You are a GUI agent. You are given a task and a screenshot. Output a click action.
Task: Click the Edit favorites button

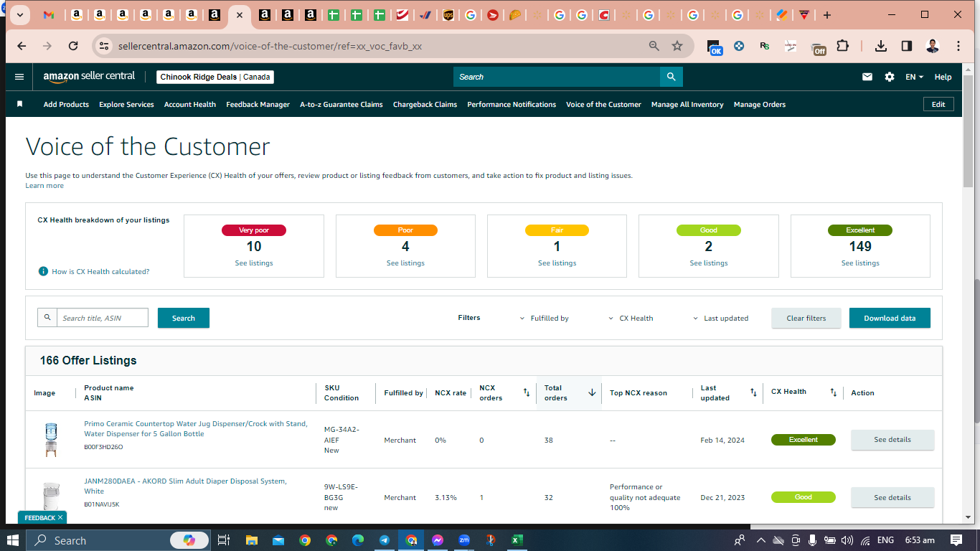tap(938, 104)
